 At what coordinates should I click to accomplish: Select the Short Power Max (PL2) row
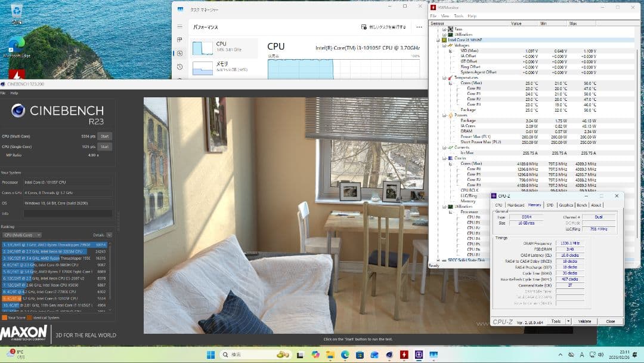(532, 142)
